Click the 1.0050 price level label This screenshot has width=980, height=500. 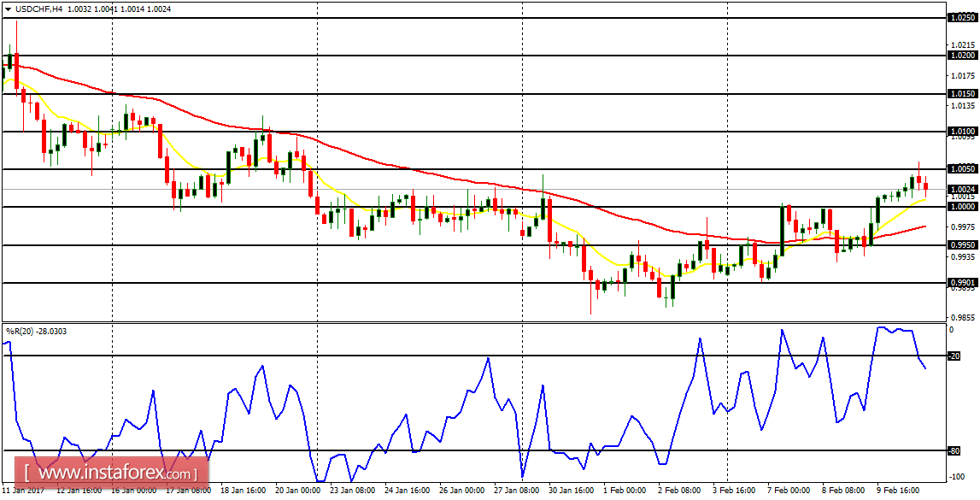pos(962,168)
